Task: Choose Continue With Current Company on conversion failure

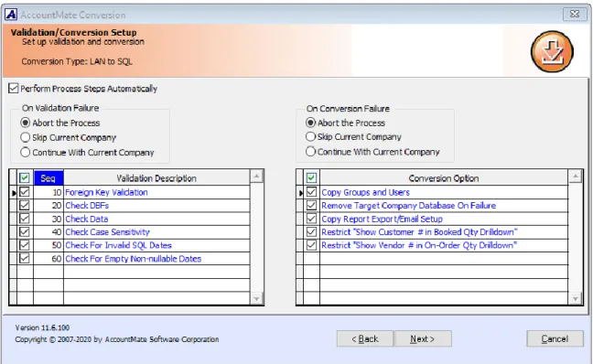Action: (x=310, y=152)
